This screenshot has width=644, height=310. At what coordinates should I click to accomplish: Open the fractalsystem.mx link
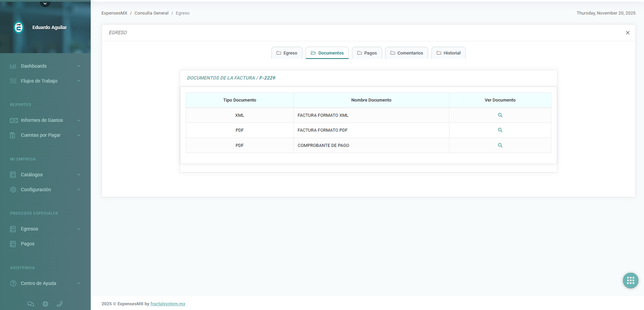pos(168,304)
